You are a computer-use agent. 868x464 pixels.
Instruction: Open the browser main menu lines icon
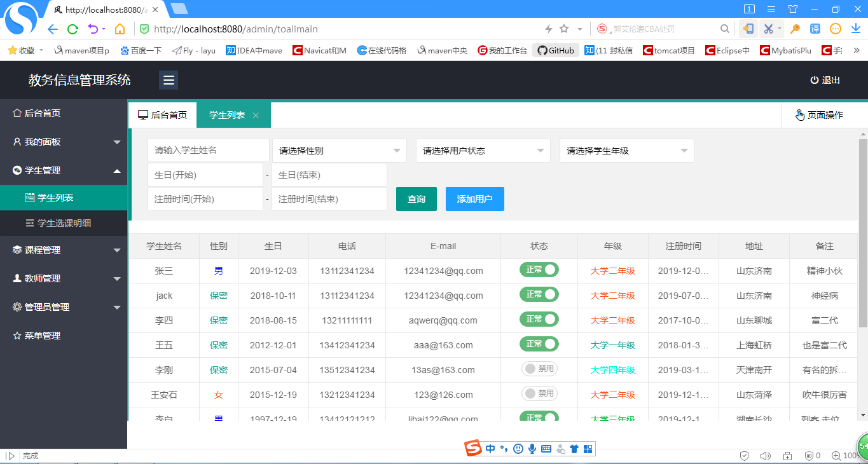pos(771,9)
